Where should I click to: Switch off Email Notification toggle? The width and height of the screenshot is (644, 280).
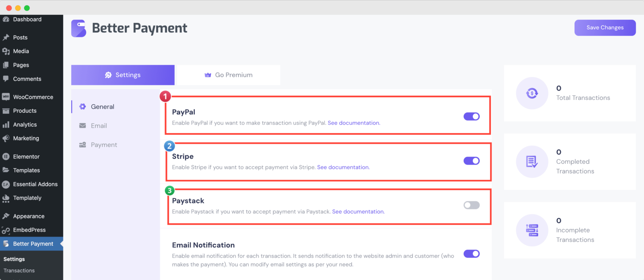tap(472, 254)
